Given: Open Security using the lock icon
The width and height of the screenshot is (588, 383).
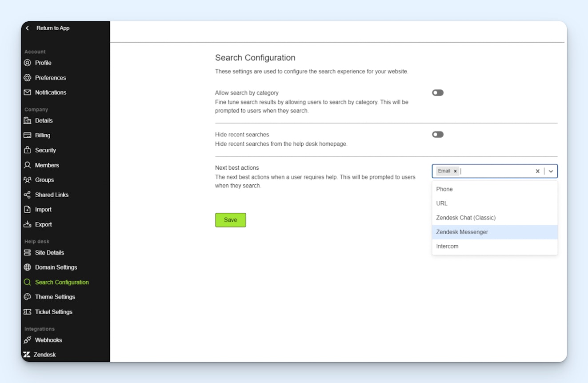Looking at the screenshot, I should pos(28,150).
